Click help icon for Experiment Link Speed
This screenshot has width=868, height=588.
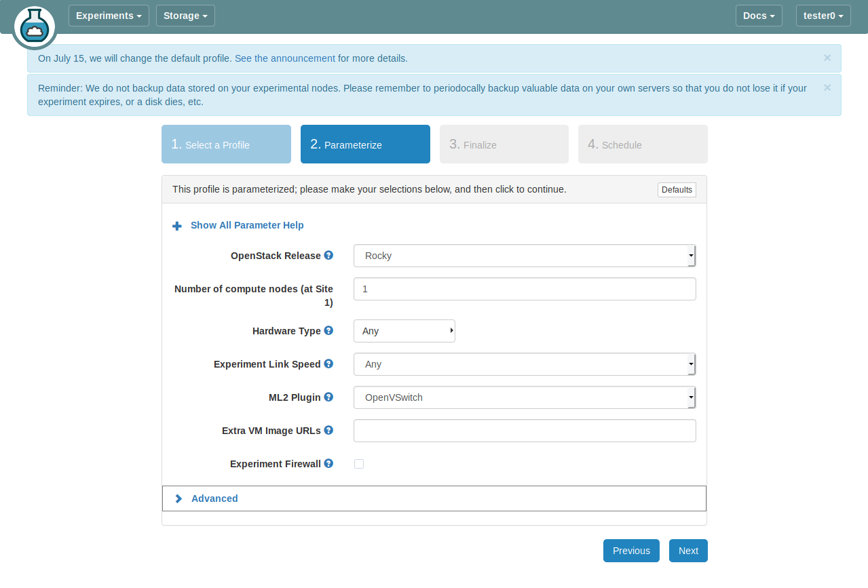click(x=328, y=364)
